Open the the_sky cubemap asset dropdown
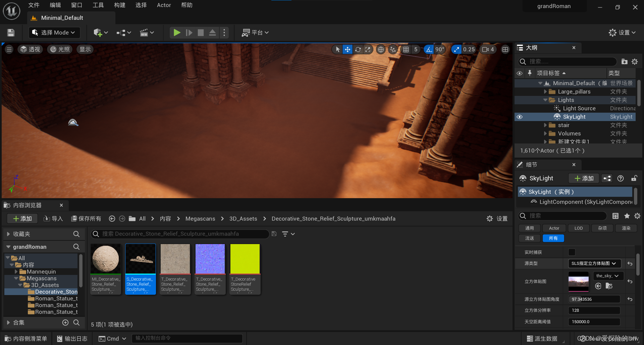This screenshot has width=644, height=345. click(x=608, y=276)
